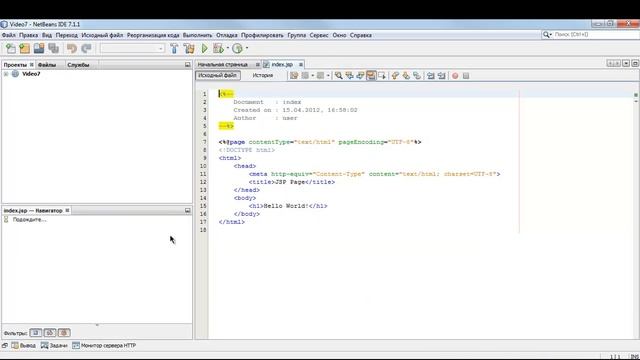
Task: Expand the Video7 project node
Action: [x=6, y=74]
